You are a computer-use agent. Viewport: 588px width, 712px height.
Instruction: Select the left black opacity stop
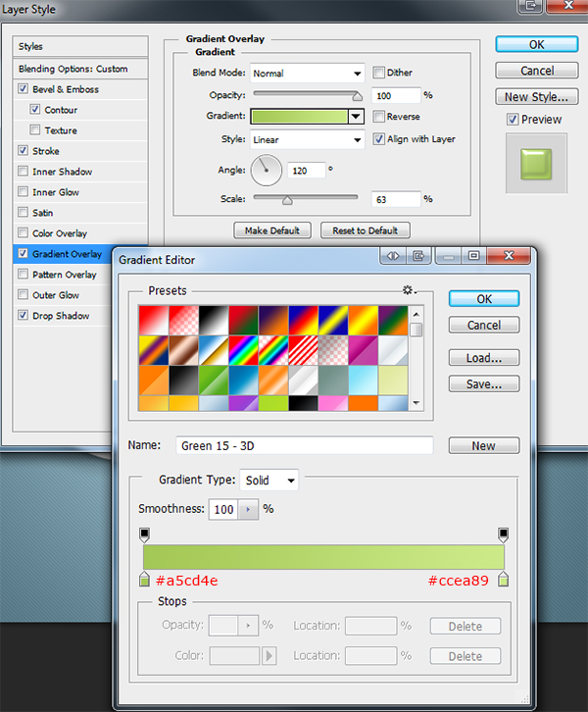[144, 534]
